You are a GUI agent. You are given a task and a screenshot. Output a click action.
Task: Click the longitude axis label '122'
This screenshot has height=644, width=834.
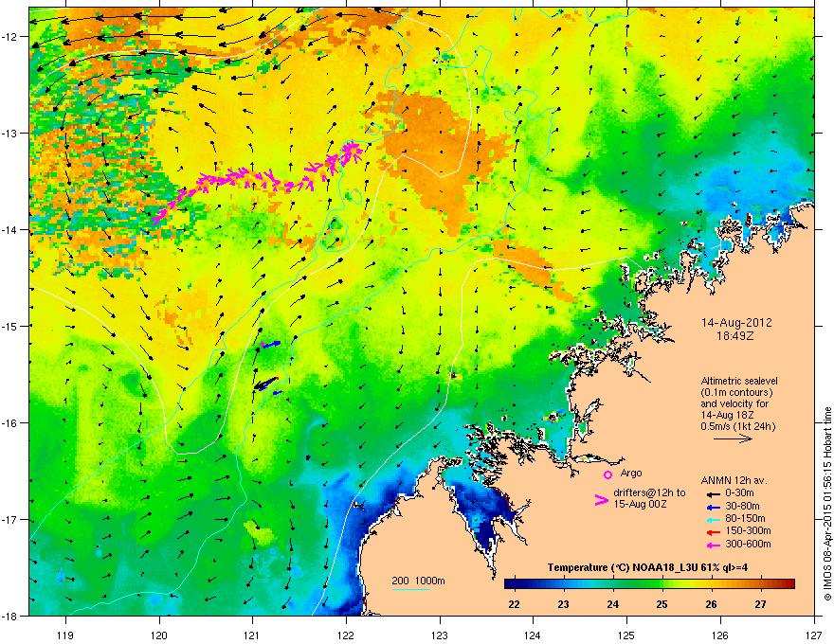click(346, 635)
